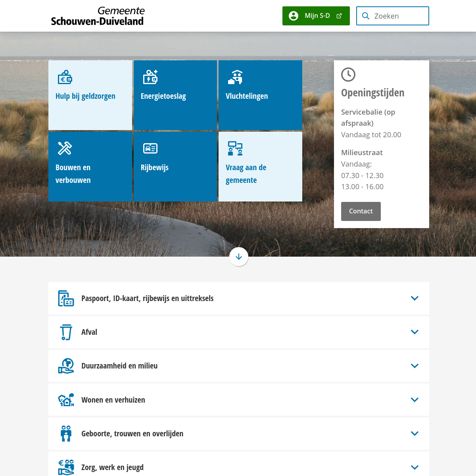Expand Wonen en verhuizen section

[239, 400]
